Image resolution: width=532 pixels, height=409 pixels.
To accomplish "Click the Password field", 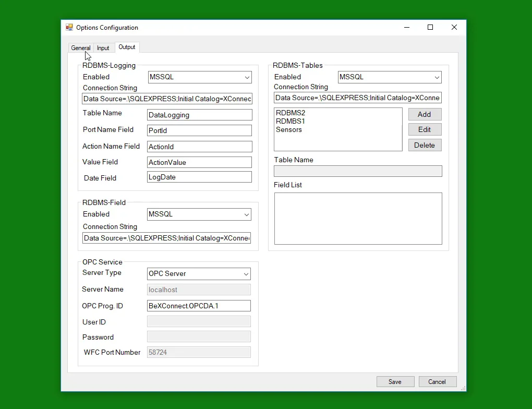I will [199, 336].
